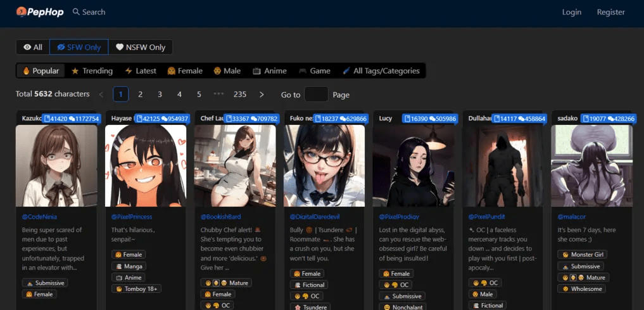Image resolution: width=644 pixels, height=310 pixels.
Task: Expand the pagination ellipsis
Action: click(x=219, y=94)
